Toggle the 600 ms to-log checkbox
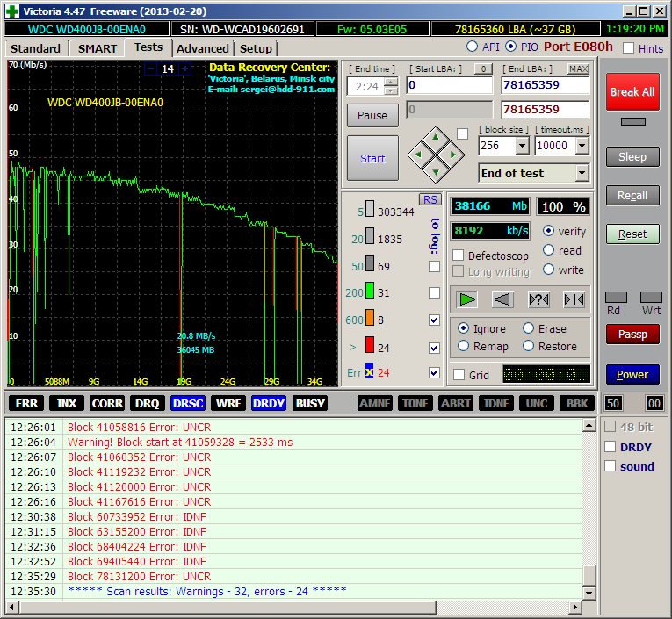 click(x=434, y=320)
